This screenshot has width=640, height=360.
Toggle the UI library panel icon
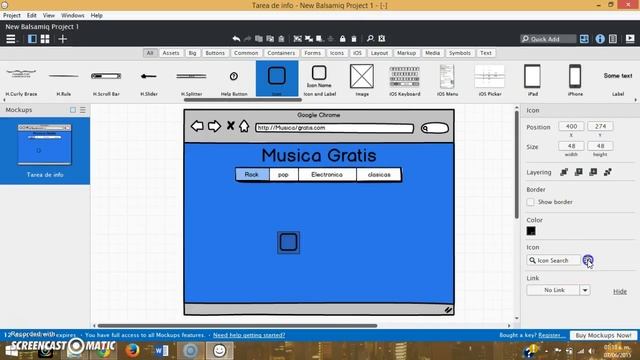tap(584, 39)
